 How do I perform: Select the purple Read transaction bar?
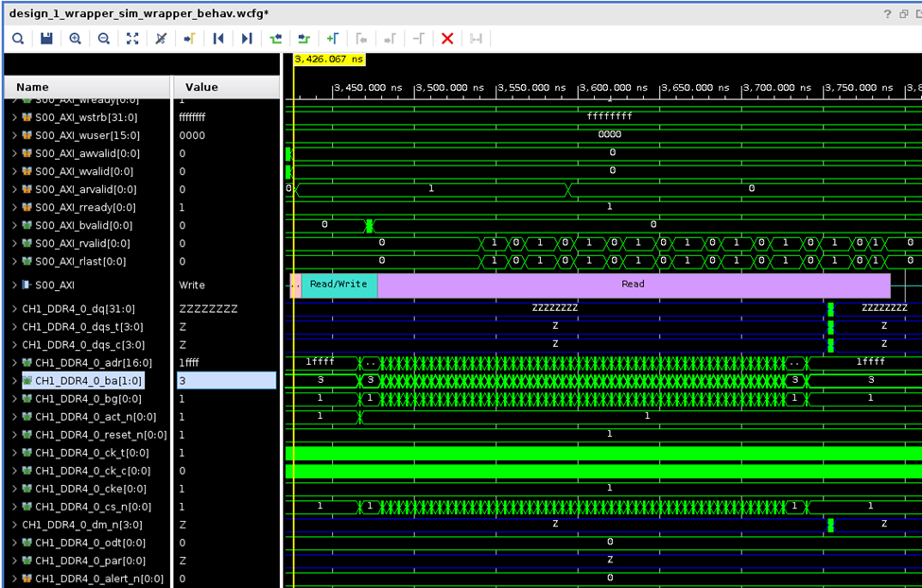[634, 285]
